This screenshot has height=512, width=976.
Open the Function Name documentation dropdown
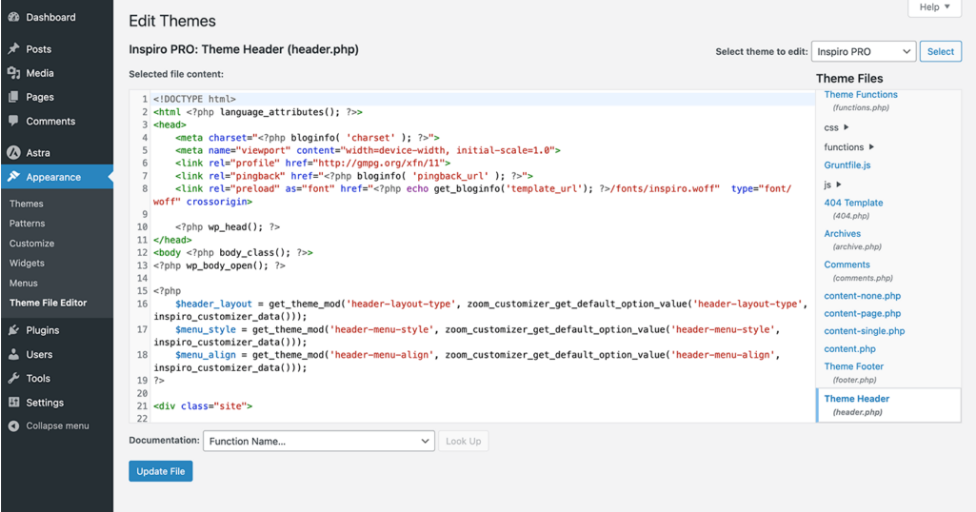(319, 441)
